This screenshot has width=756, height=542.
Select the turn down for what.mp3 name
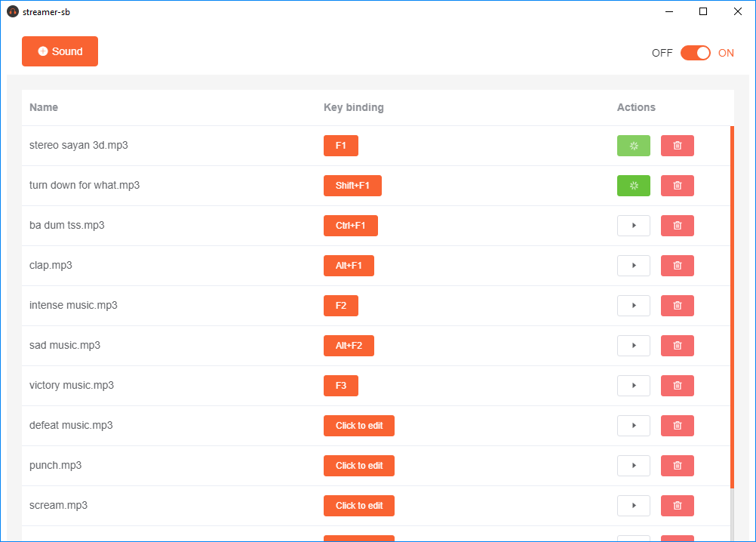pyautogui.click(x=85, y=185)
